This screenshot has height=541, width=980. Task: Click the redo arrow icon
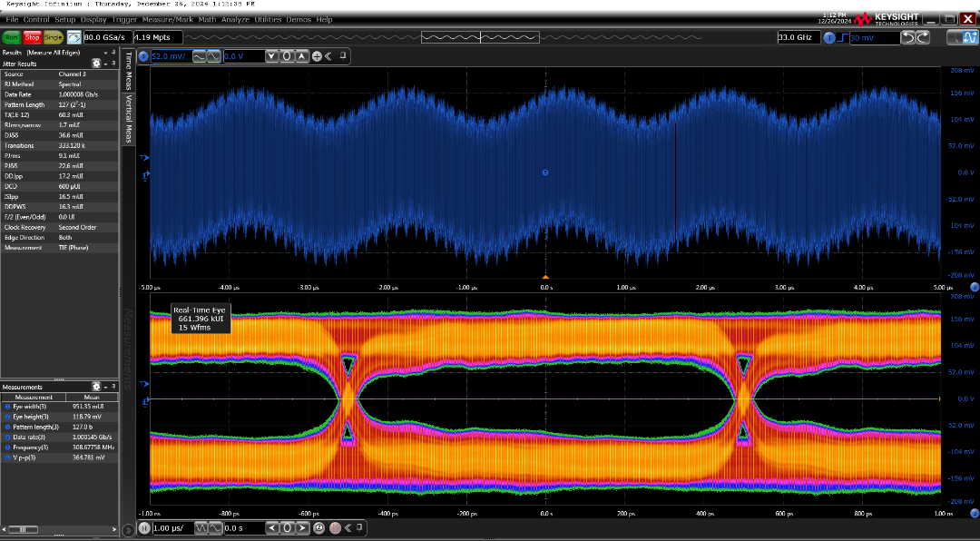923,37
